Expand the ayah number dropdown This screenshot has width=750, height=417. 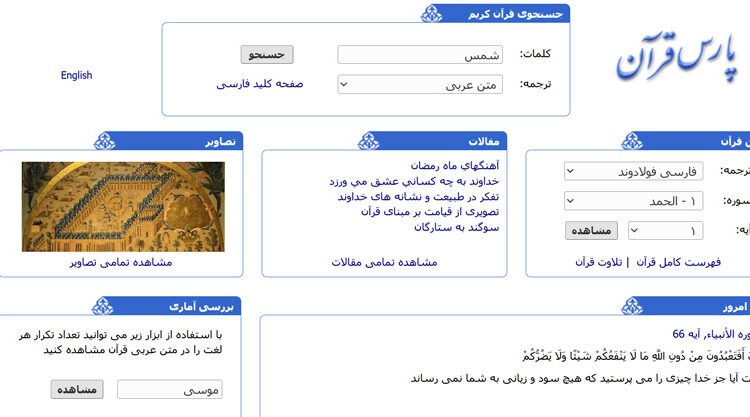(666, 231)
